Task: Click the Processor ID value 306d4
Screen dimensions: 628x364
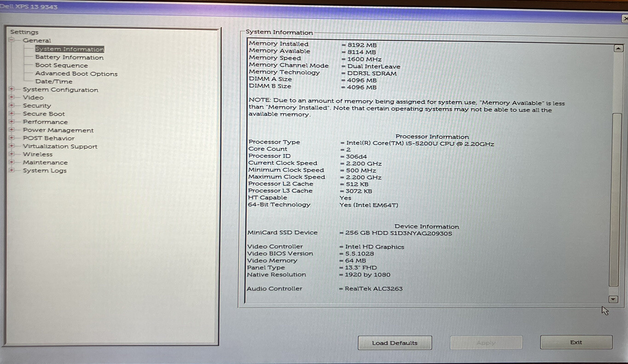Action: coord(356,156)
